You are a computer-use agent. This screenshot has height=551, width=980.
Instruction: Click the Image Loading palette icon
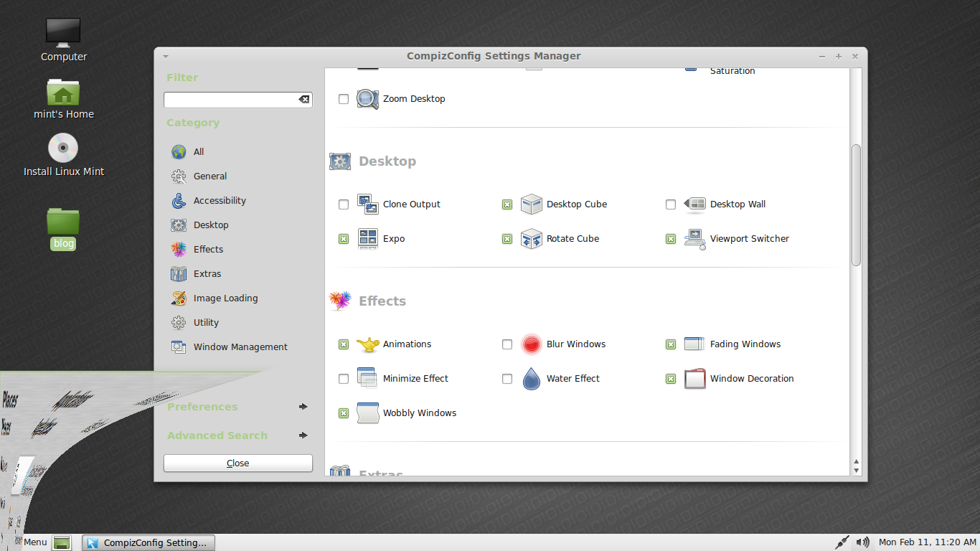point(179,298)
